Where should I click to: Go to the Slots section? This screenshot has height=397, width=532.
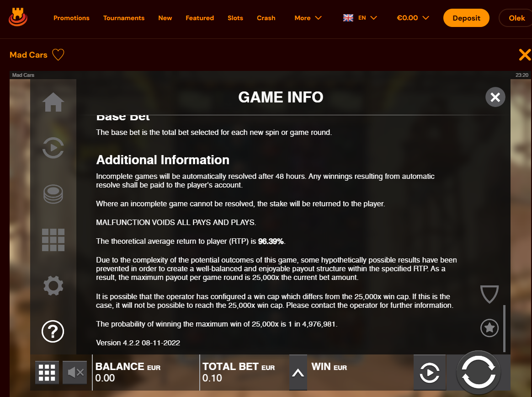(235, 18)
